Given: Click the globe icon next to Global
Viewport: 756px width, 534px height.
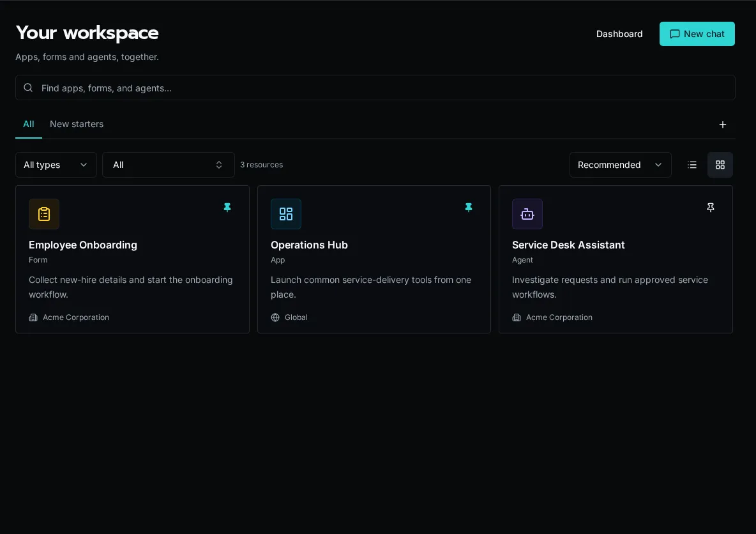Looking at the screenshot, I should (x=275, y=317).
